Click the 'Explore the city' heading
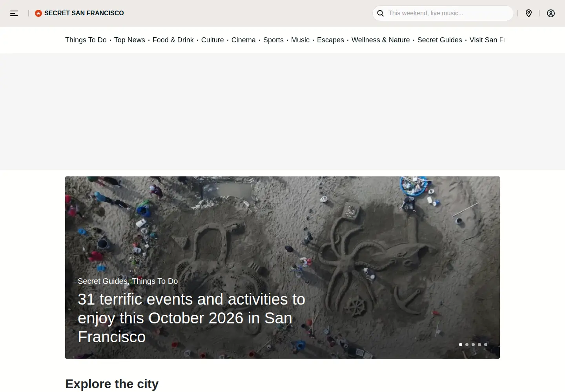Viewport: 565px width, 392px height. pos(112,384)
